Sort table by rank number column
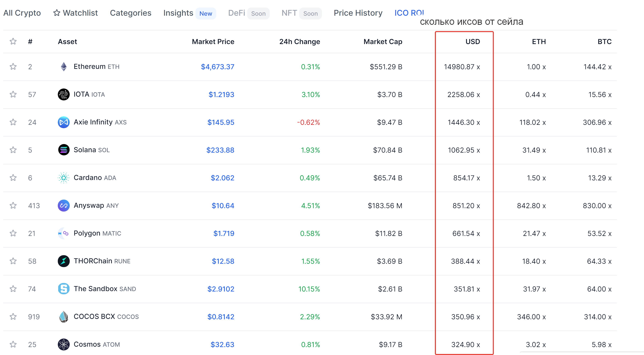Viewport: 644px width, 355px height. 30,41
